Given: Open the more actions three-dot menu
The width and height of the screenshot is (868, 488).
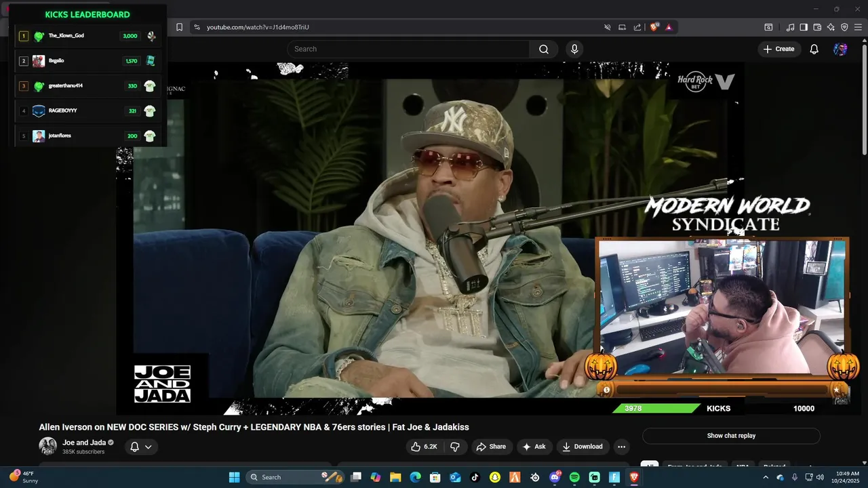Looking at the screenshot, I should coord(621,447).
